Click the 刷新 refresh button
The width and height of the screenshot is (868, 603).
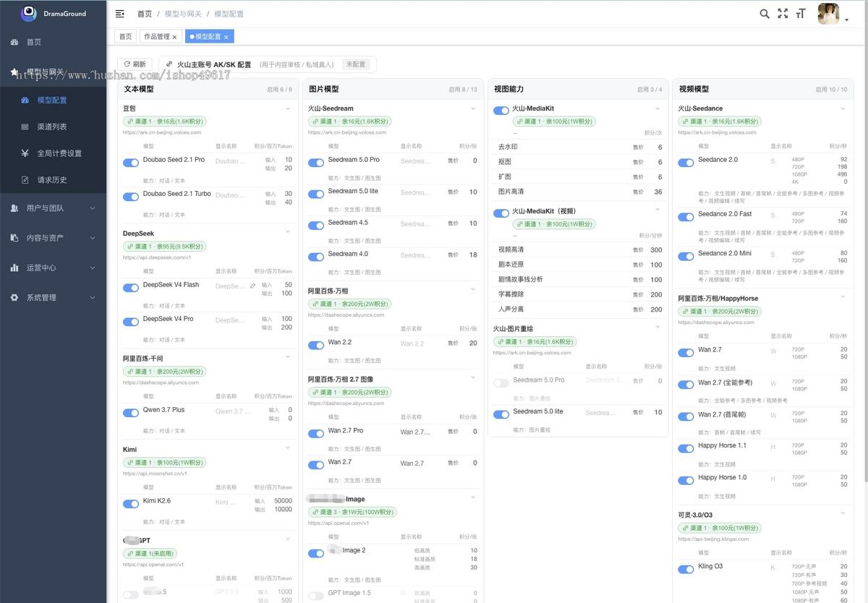click(x=135, y=64)
